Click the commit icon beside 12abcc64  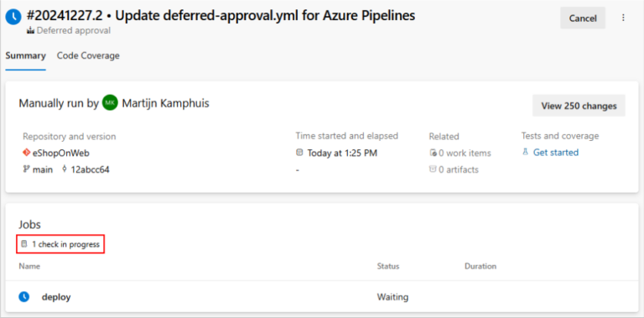click(x=64, y=169)
